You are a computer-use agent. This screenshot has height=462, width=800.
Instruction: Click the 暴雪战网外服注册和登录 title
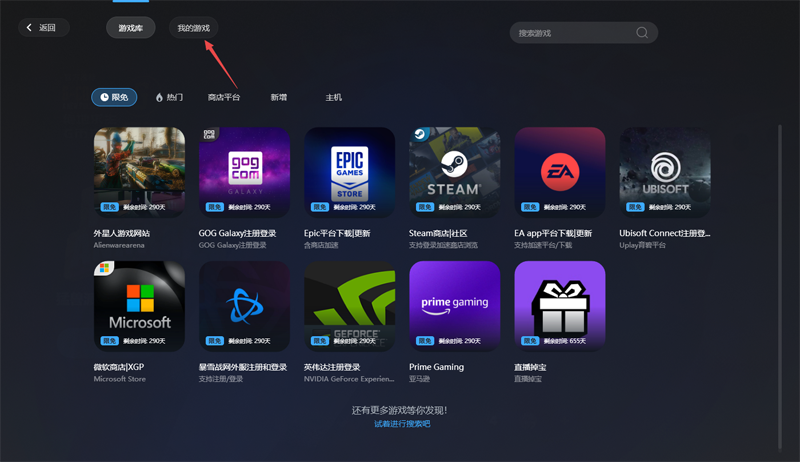243,367
